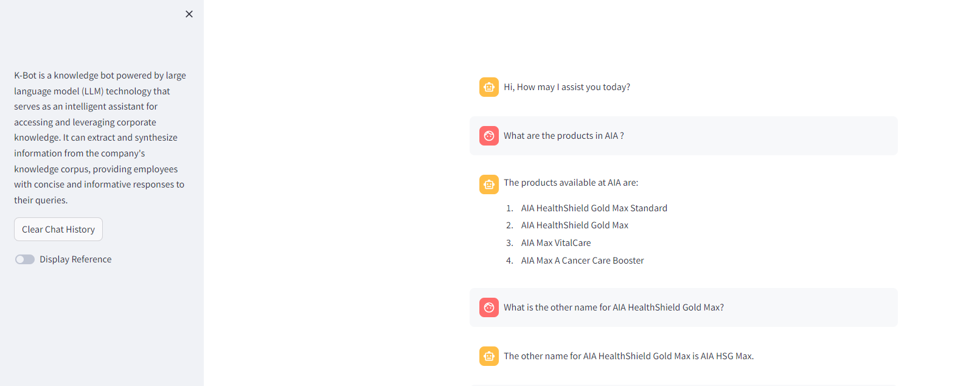Click 'AIA HealthShield Gold Max Standard' list item
Viewport: 980px width, 386px height.
pyautogui.click(x=594, y=208)
